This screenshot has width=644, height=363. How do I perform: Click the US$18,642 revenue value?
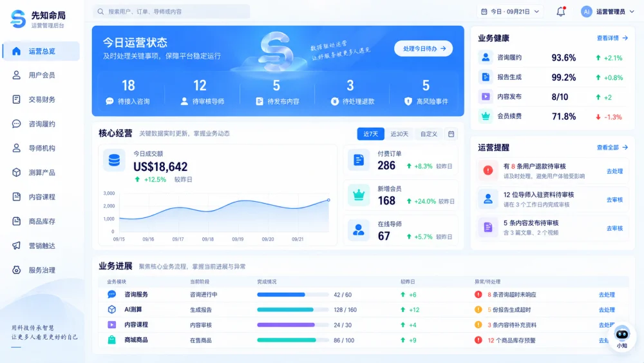coord(160,166)
